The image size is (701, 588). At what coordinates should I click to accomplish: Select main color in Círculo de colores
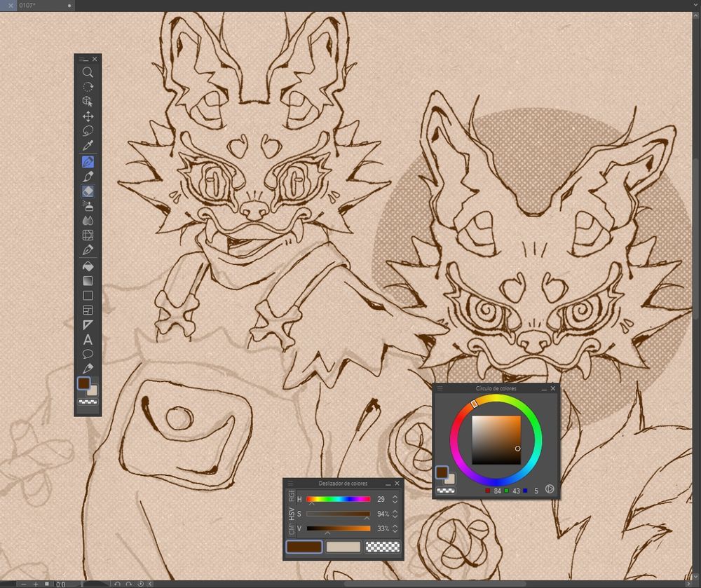pos(441,472)
